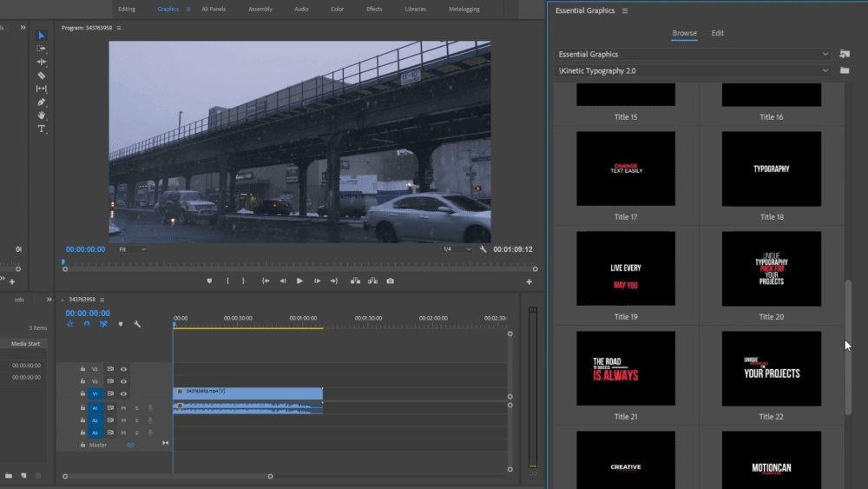Viewport: 868px width, 489px height.
Task: Select the Title 20 template thumbnail
Action: coord(772,268)
